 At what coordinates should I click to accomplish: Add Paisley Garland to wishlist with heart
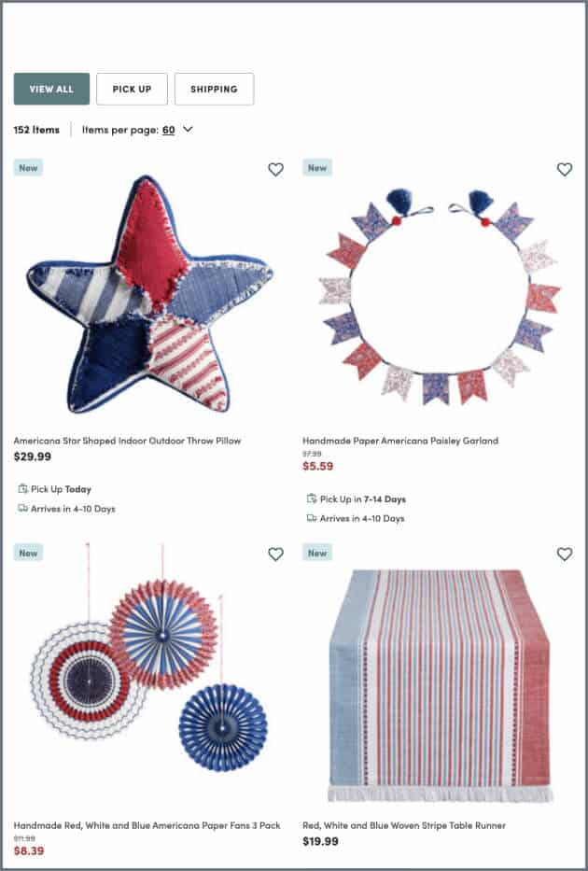point(565,169)
